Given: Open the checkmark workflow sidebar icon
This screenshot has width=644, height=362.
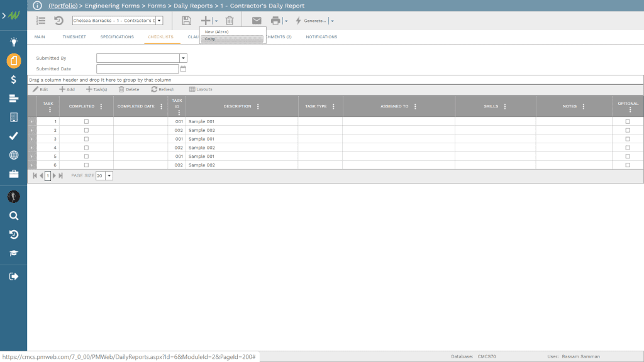Looking at the screenshot, I should [x=14, y=136].
